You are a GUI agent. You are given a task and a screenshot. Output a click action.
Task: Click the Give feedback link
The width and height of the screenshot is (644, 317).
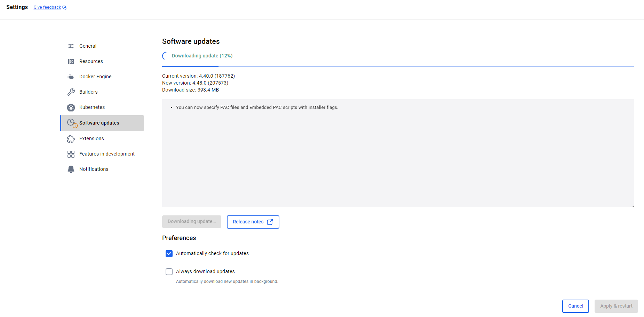point(47,7)
